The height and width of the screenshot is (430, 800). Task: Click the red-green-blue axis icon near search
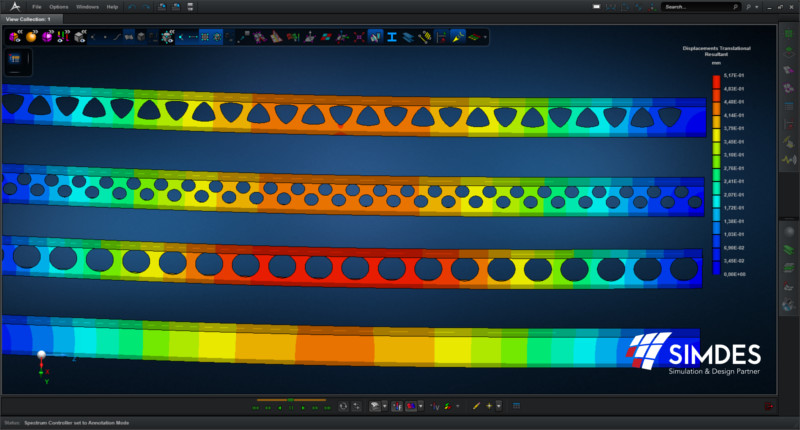[x=652, y=7]
